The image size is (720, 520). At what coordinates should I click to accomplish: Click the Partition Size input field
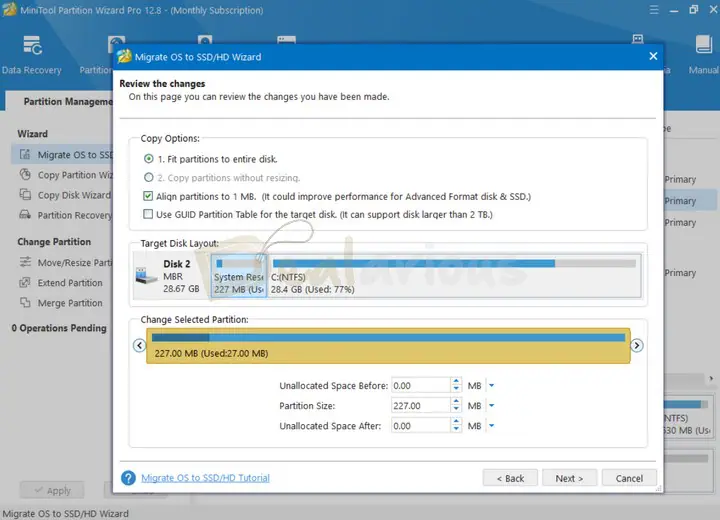pos(420,406)
